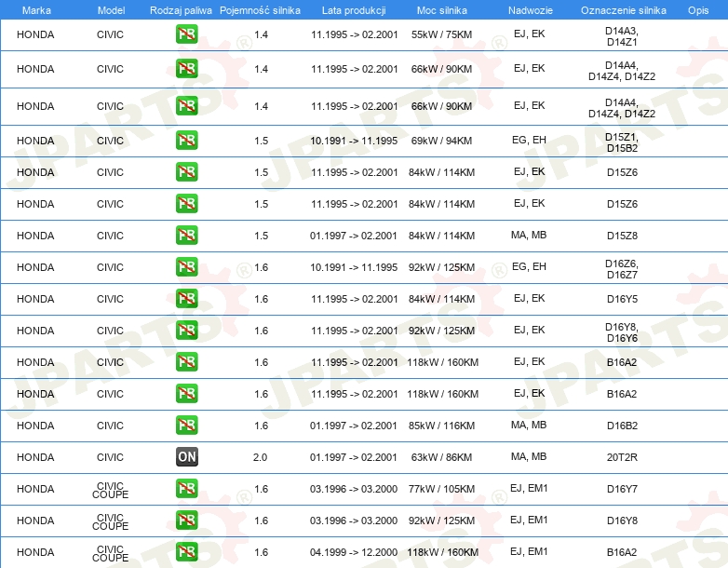Click MA, MB body cell in the D15Z8 row
The image size is (728, 568).
529,235
